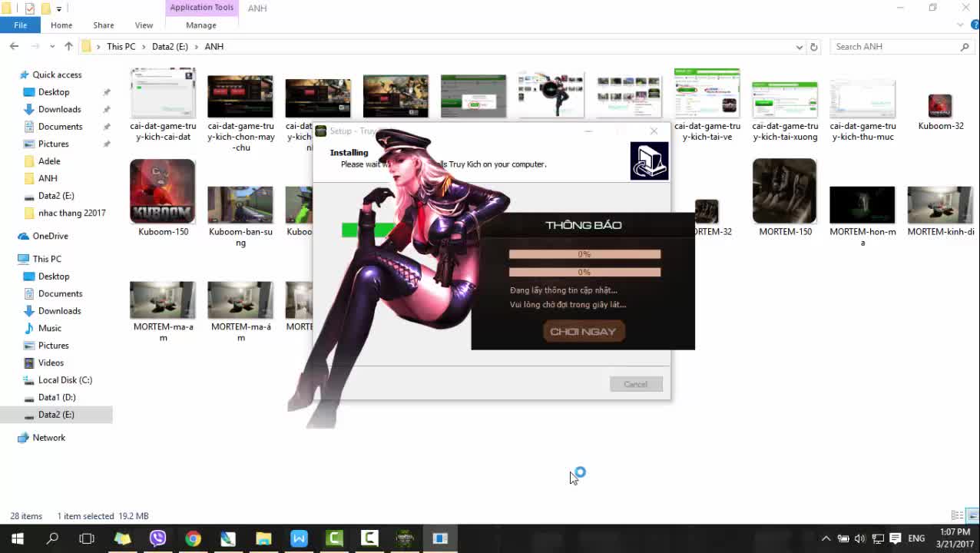This screenshot has height=553, width=980.
Task: Go up one folder level arrow
Action: [x=68, y=47]
